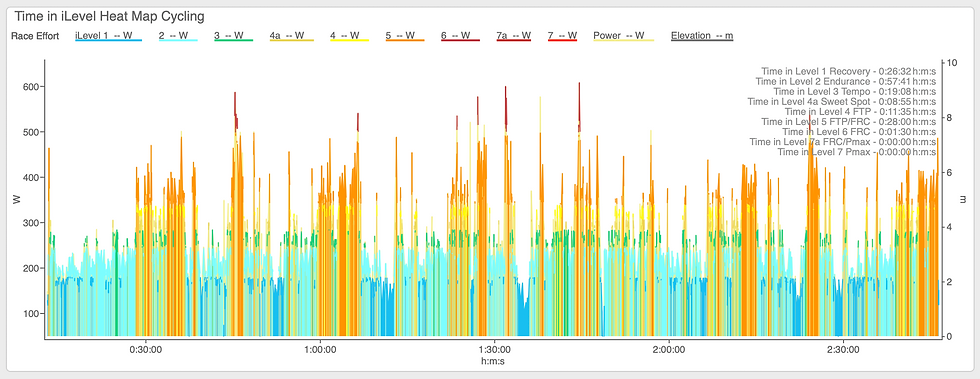Click the 2:00:00 time axis label
Viewport: 980px width, 379px height.
pyautogui.click(x=669, y=350)
